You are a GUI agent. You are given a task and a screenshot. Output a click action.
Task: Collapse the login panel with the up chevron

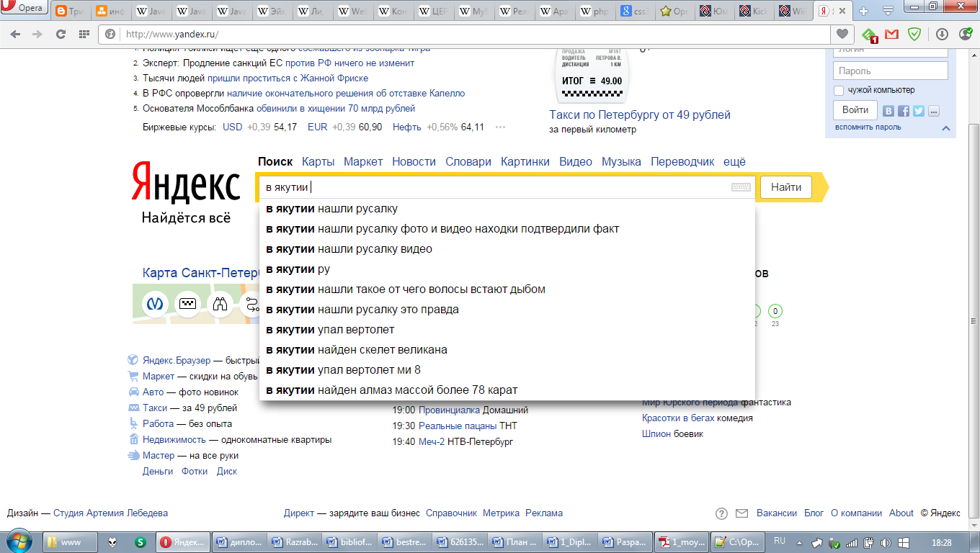coord(945,128)
